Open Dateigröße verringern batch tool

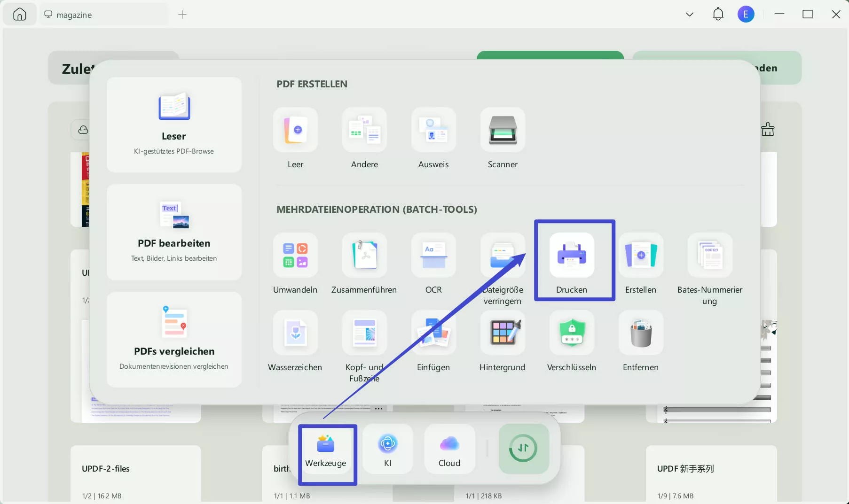(x=503, y=255)
